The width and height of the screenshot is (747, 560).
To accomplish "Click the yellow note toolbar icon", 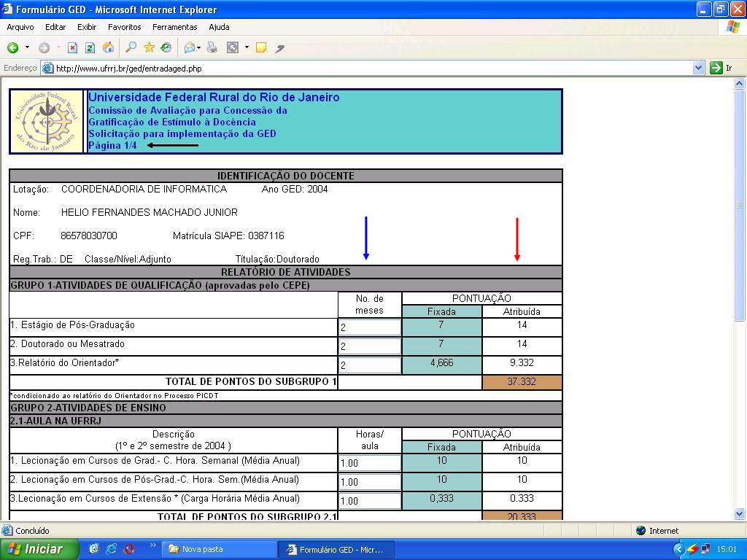I will pyautogui.click(x=261, y=47).
